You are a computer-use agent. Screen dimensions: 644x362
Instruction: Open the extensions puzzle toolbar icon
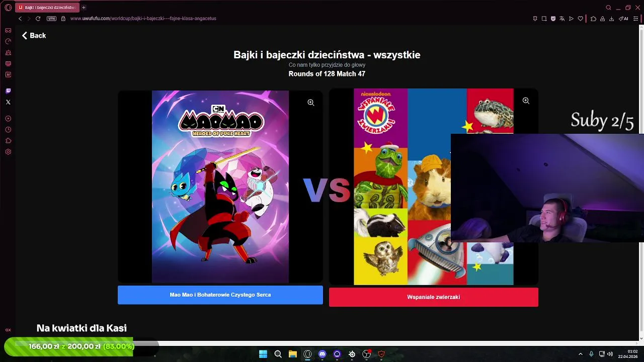pyautogui.click(x=593, y=19)
